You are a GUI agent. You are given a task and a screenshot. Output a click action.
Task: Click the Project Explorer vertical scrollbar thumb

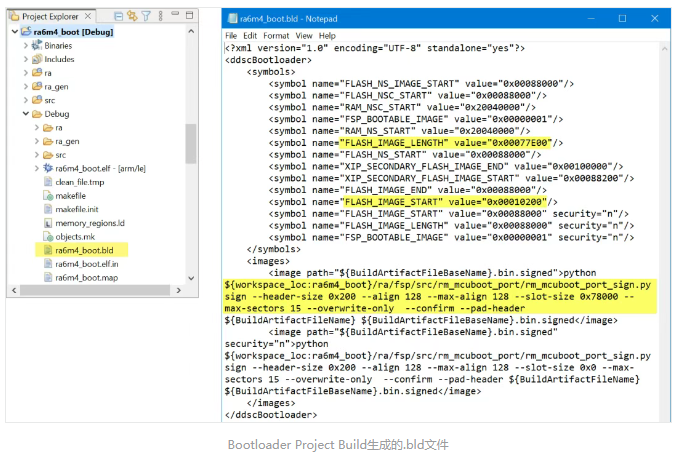[191, 144]
